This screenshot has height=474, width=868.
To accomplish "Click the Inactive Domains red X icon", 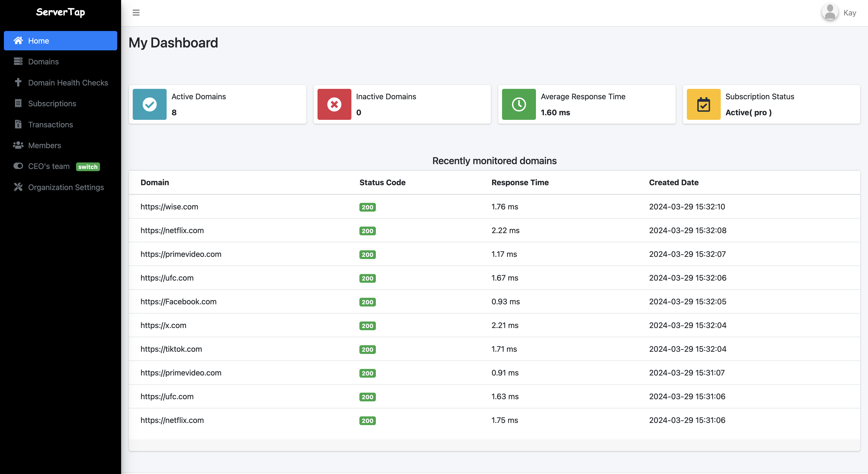I will point(334,104).
